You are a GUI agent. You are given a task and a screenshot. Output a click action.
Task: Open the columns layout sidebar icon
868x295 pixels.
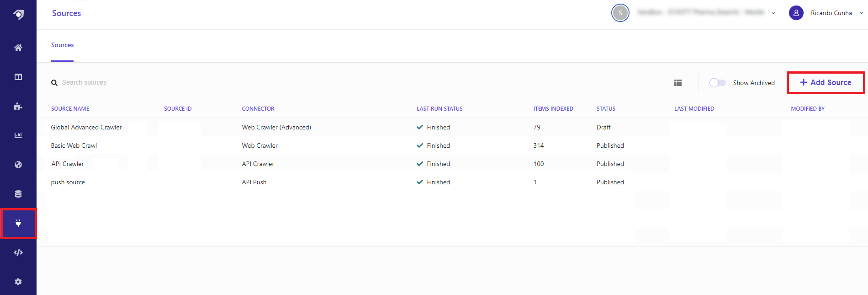(18, 77)
